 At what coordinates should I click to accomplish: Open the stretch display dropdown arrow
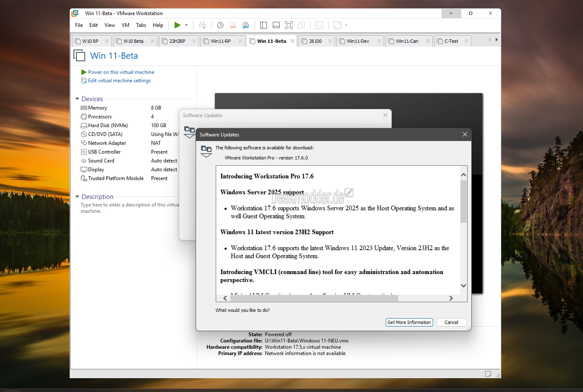[346, 25]
